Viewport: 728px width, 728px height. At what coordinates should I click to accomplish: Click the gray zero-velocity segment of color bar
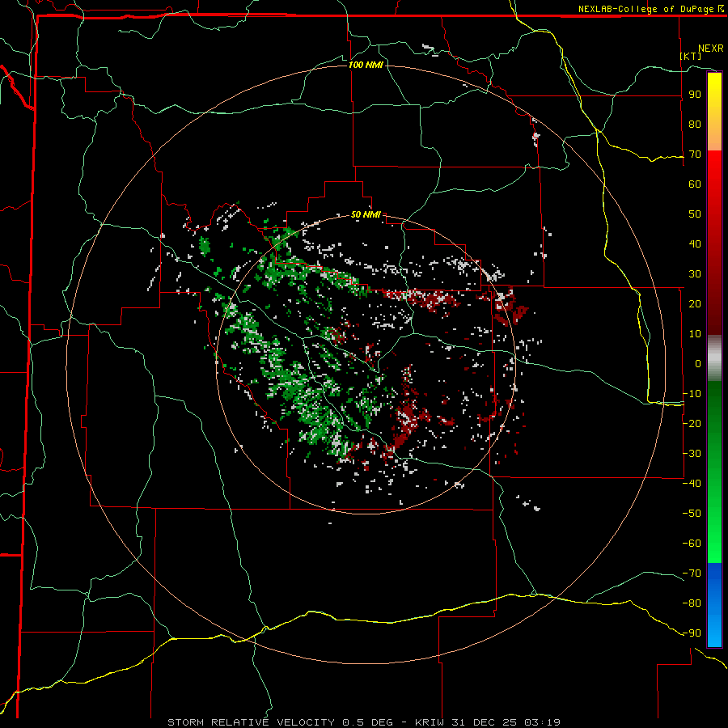pos(714,358)
